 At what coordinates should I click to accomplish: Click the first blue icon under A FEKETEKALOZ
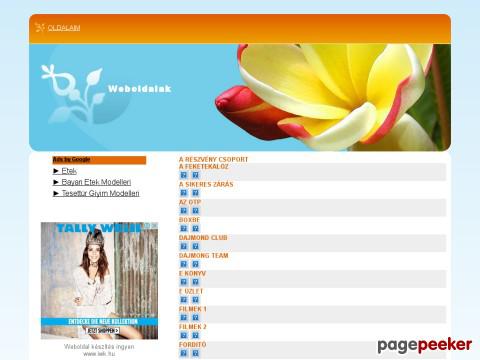pyautogui.click(x=184, y=175)
